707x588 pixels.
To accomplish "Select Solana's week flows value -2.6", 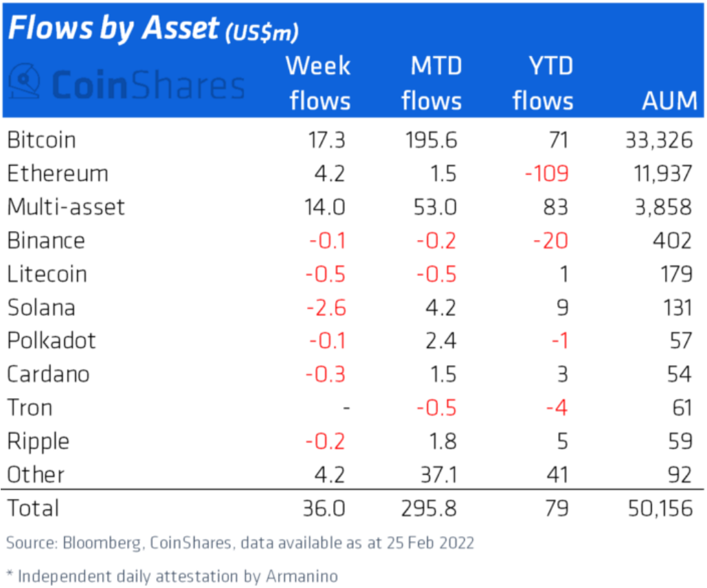I will (x=327, y=307).
